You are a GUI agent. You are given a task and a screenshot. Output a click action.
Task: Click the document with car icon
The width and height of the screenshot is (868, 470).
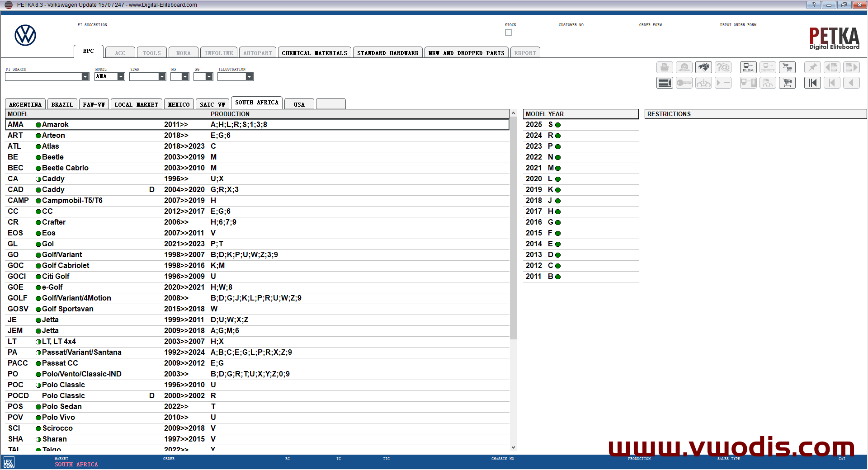pos(768,83)
